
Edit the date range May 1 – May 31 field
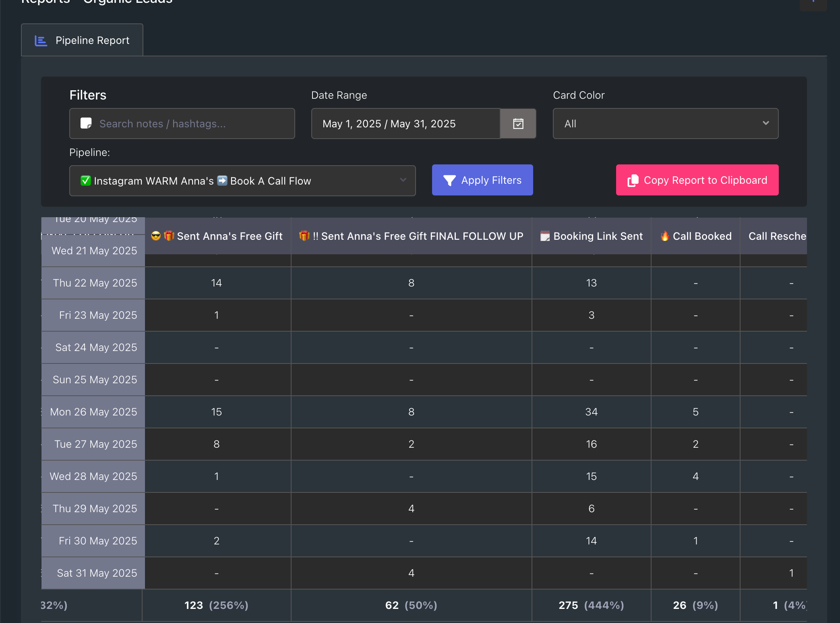tap(406, 123)
